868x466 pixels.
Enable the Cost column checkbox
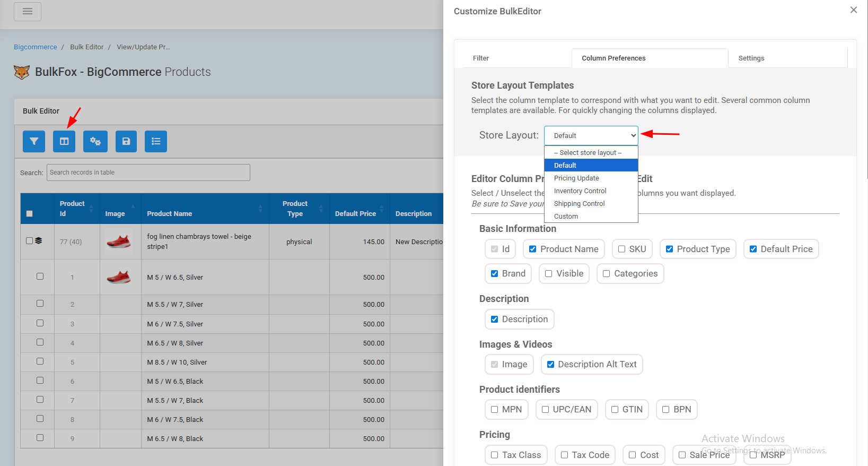click(633, 455)
